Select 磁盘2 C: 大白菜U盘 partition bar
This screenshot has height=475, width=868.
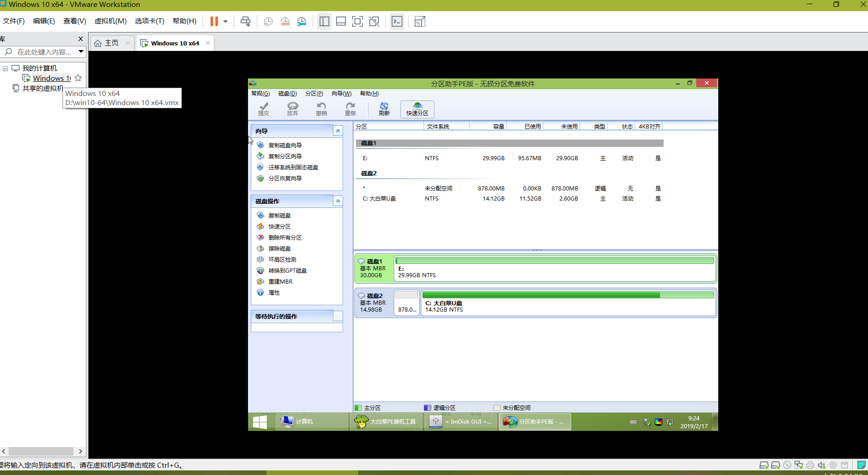[x=569, y=302]
